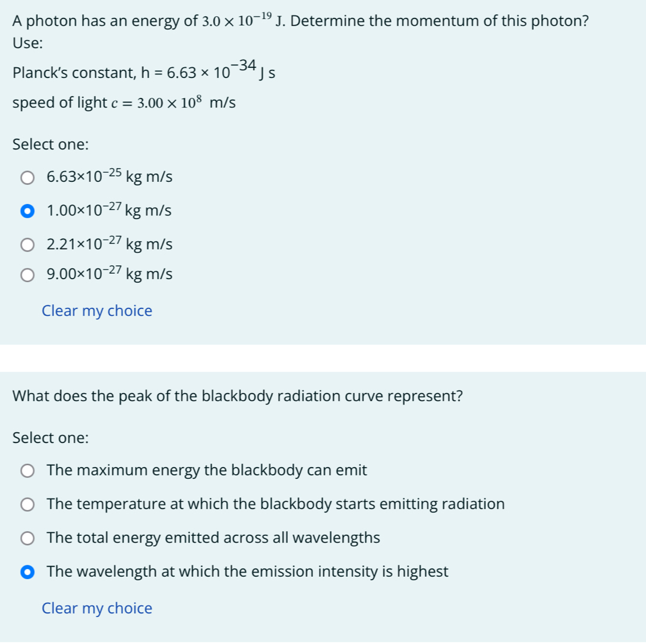This screenshot has width=646, height=644.
Task: Click 'Clear my choice' under the blackbody question
Action: pyautogui.click(x=97, y=608)
